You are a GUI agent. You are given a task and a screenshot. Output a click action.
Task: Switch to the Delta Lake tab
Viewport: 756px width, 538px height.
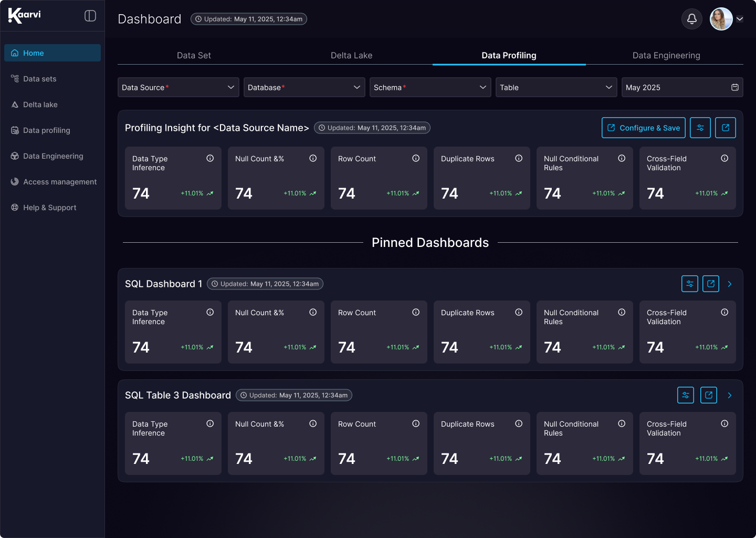click(352, 55)
